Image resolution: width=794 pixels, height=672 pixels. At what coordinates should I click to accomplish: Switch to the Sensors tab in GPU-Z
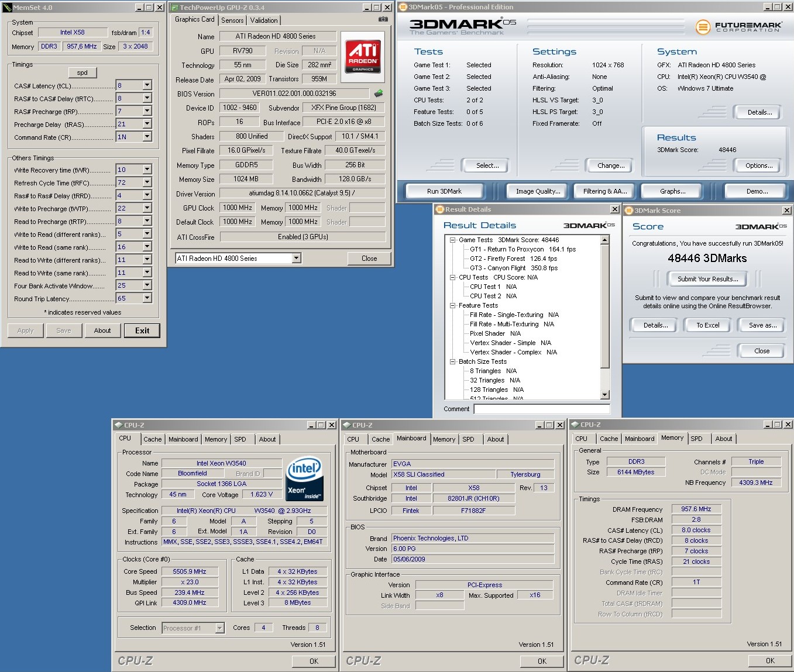(x=232, y=20)
